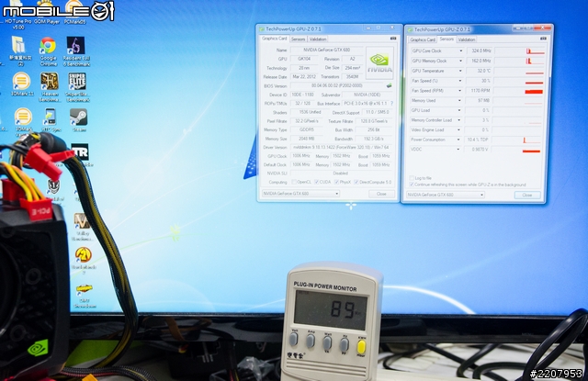Expand the GPU Load sensor dropdown

(459, 110)
